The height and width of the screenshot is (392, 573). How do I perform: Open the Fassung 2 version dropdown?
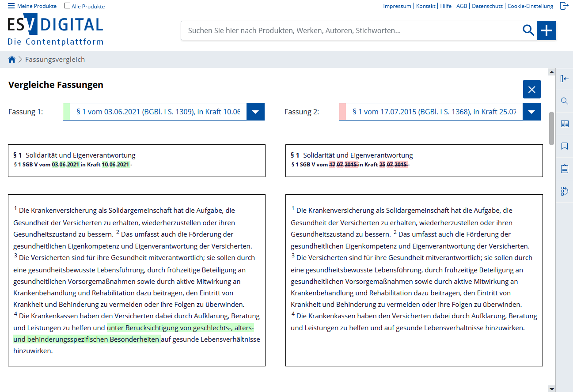(440, 112)
